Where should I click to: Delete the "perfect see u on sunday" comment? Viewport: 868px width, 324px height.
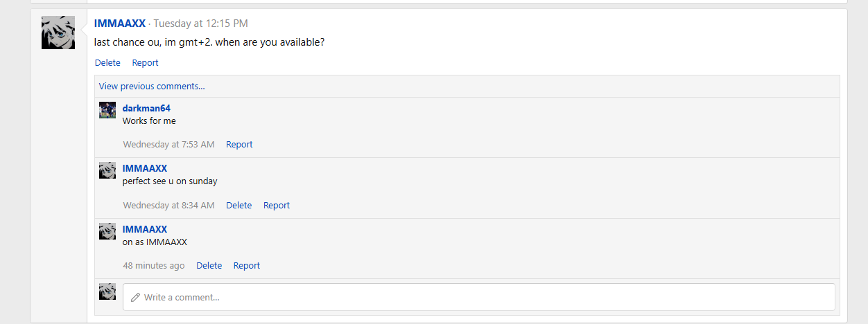(x=238, y=205)
